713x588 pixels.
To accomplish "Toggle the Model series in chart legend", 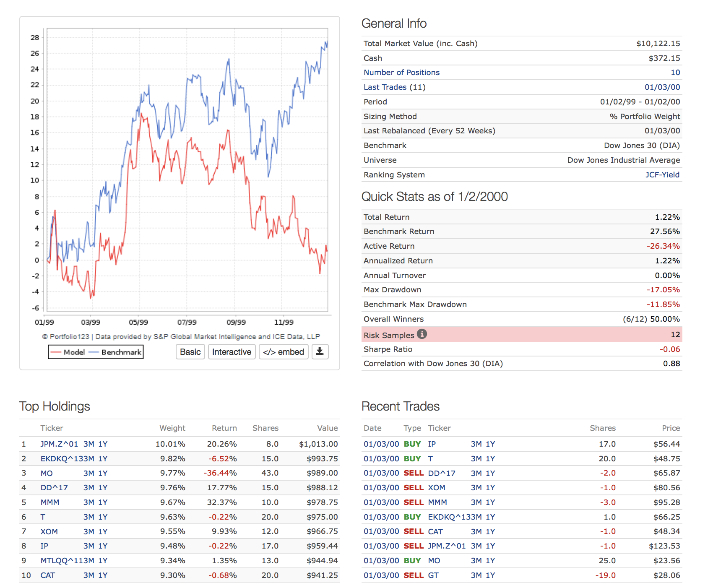I will pyautogui.click(x=68, y=352).
